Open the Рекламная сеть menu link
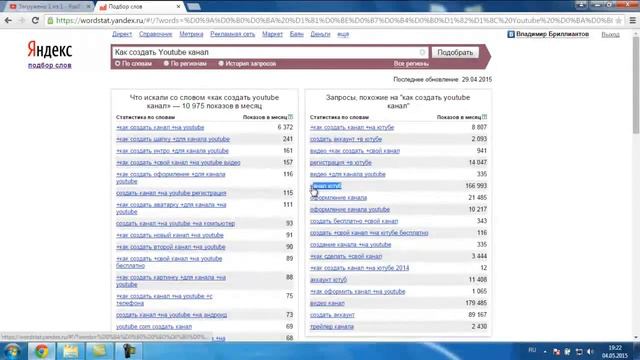Viewport: 640px width, 360px height. click(x=233, y=34)
